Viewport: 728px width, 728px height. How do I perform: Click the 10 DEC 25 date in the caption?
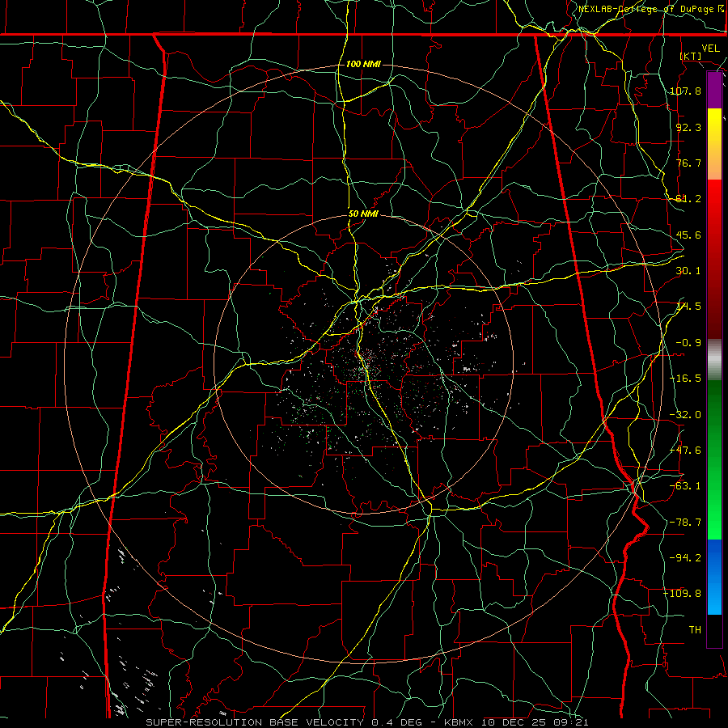click(516, 722)
